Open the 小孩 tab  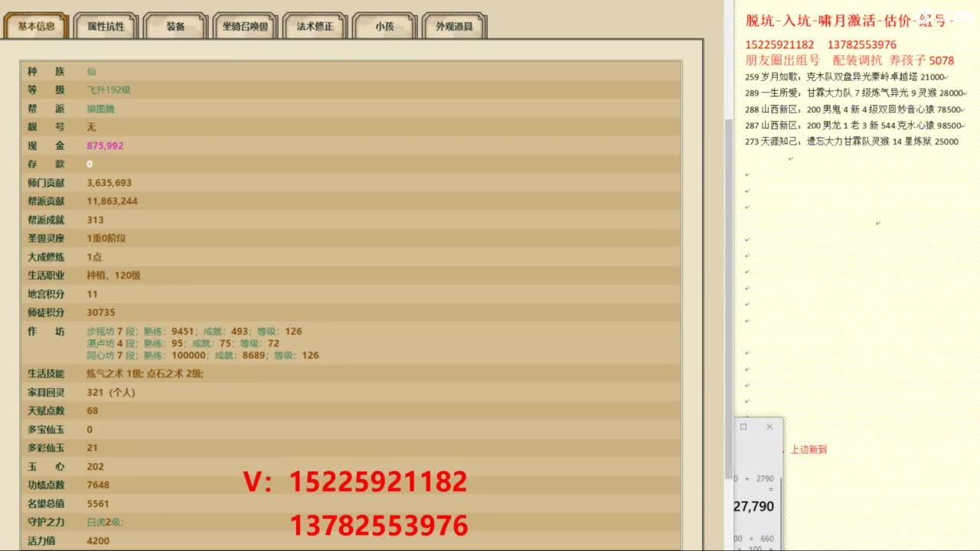point(384,26)
